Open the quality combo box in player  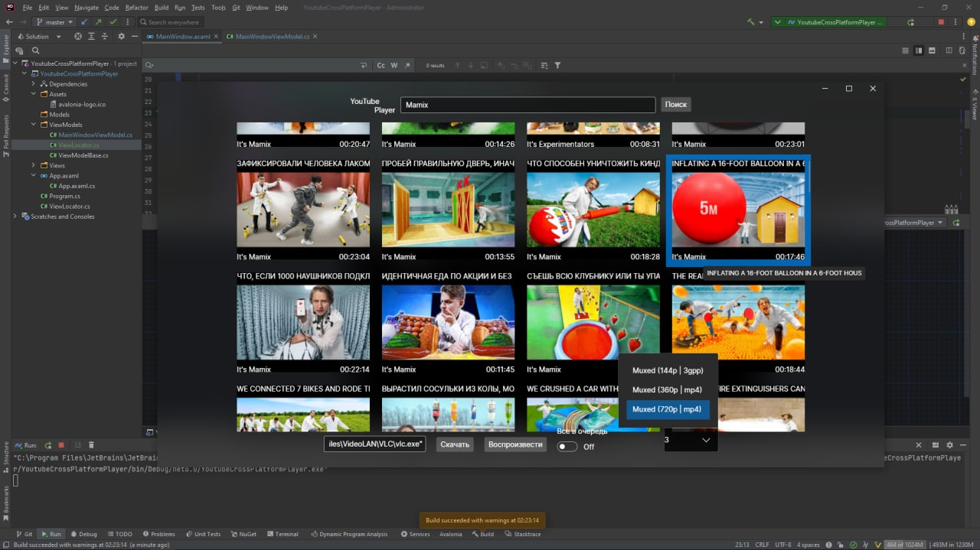pyautogui.click(x=691, y=440)
